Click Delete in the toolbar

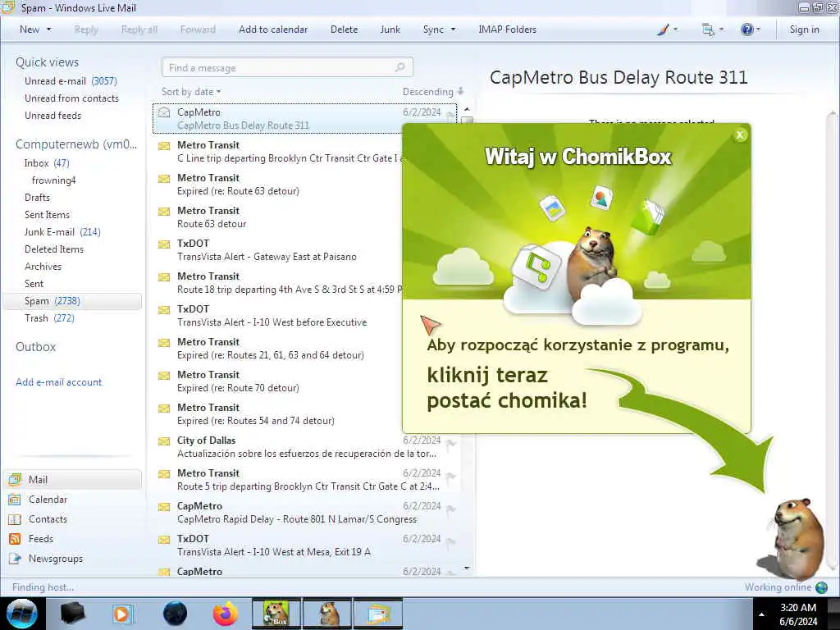point(344,30)
